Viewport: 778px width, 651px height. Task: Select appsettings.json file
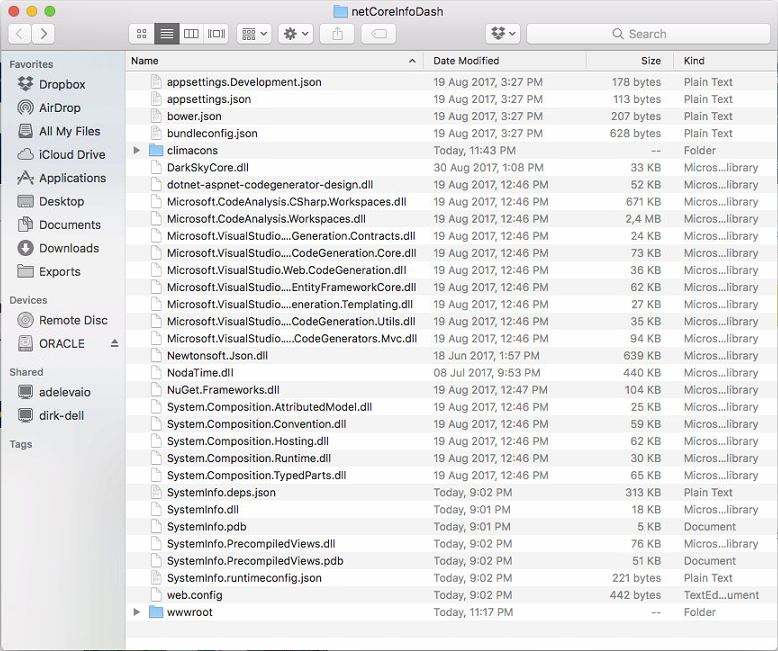point(452,99)
